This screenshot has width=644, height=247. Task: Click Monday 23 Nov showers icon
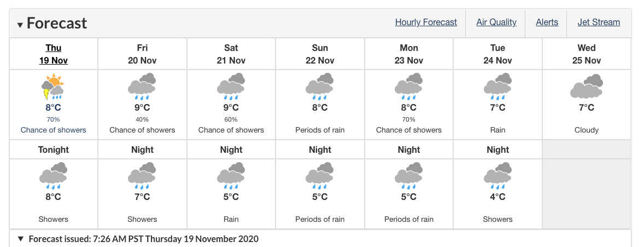coord(409,87)
